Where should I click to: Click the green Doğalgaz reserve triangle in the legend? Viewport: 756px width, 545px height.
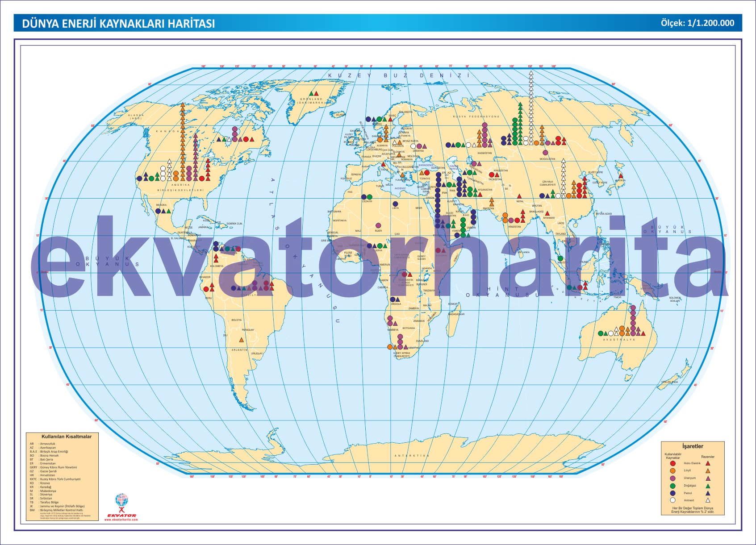(708, 486)
